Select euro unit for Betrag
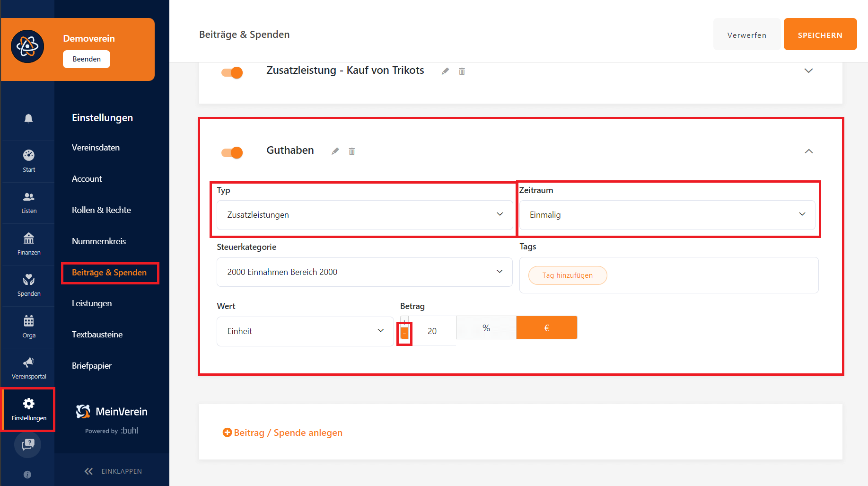 click(x=547, y=327)
